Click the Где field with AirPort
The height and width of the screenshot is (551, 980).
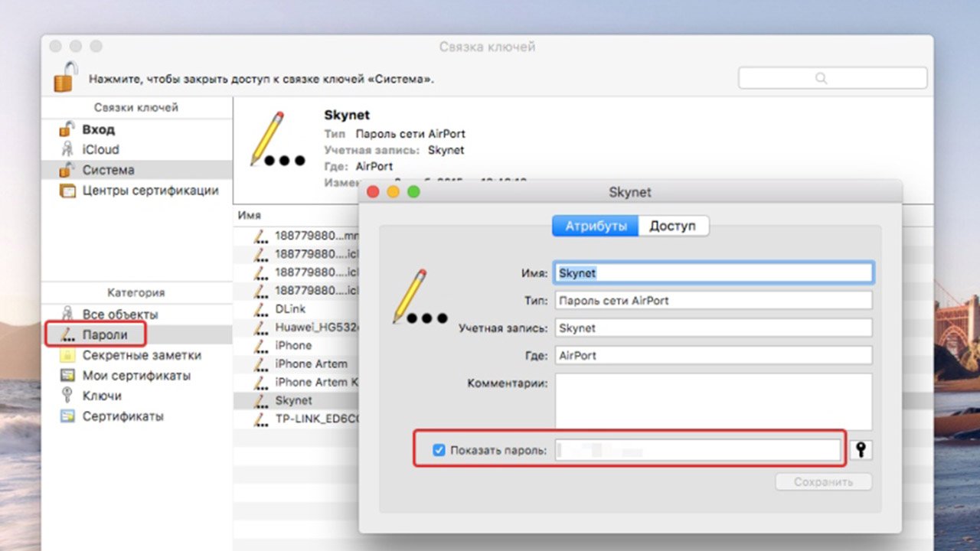coord(714,356)
